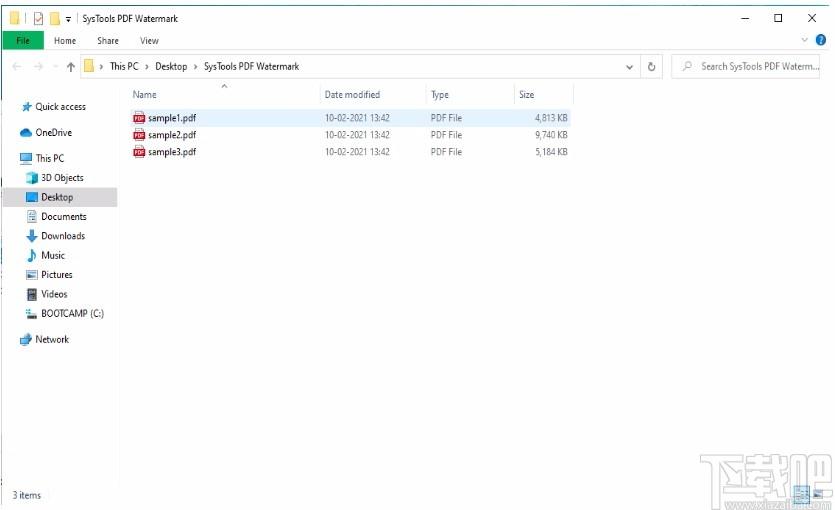The width and height of the screenshot is (835, 510).
Task: Open the View ribbon tab
Action: 149,40
